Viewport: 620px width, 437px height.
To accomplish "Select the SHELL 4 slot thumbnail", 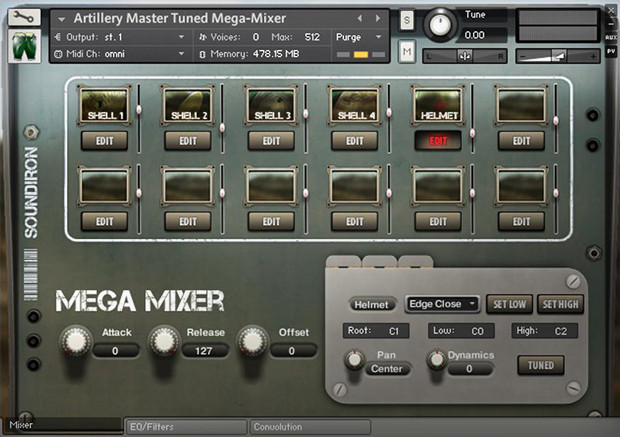I will [x=355, y=105].
